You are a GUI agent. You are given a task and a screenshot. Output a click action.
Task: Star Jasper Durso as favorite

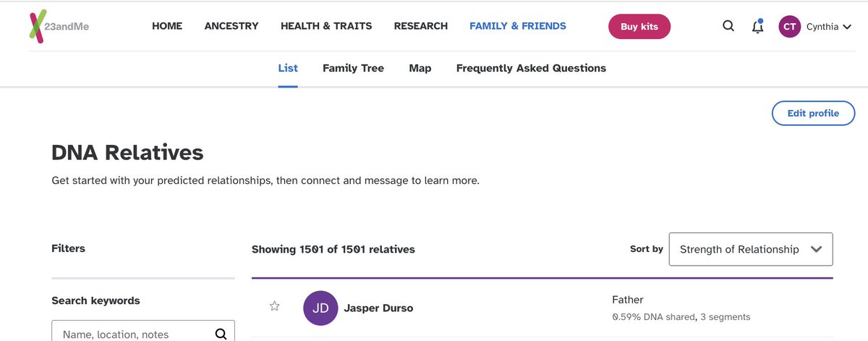(x=275, y=306)
